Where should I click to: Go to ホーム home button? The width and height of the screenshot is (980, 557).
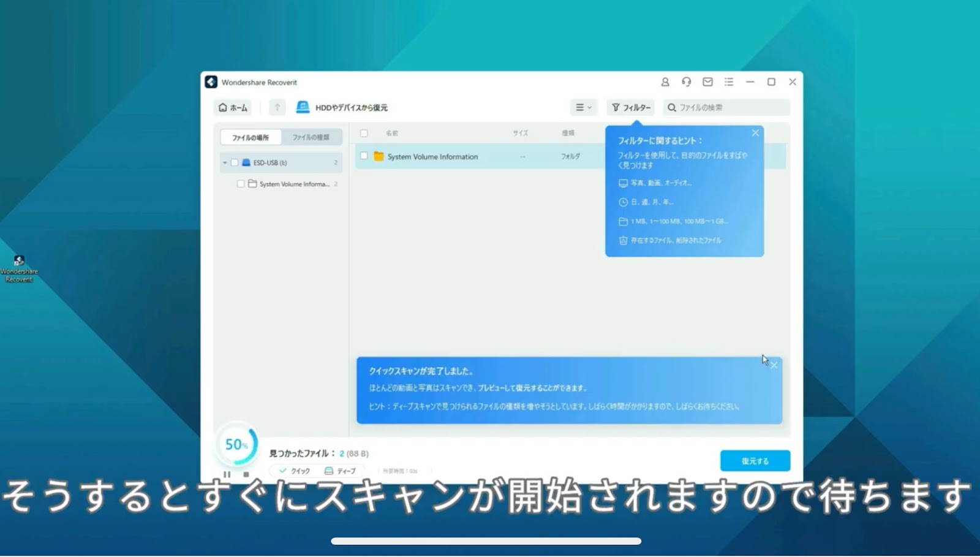click(x=233, y=107)
